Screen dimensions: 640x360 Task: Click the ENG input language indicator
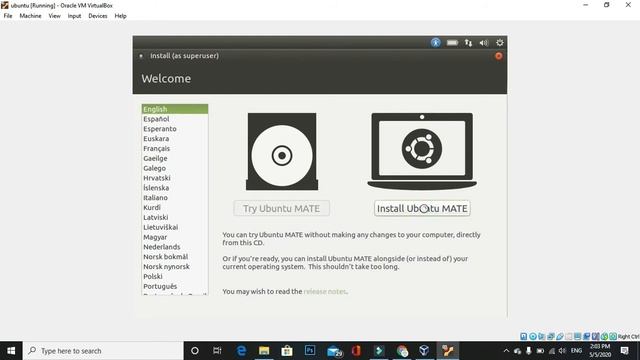(x=576, y=351)
